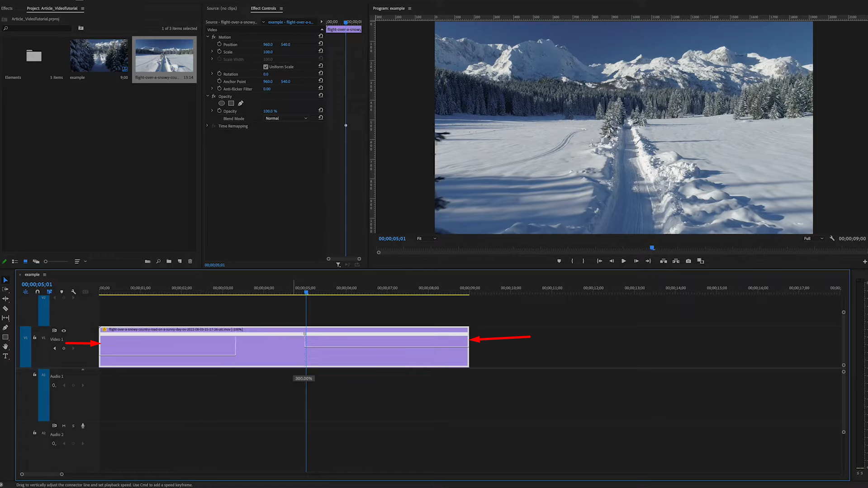Switch to the Effect Controls tab

click(x=263, y=8)
